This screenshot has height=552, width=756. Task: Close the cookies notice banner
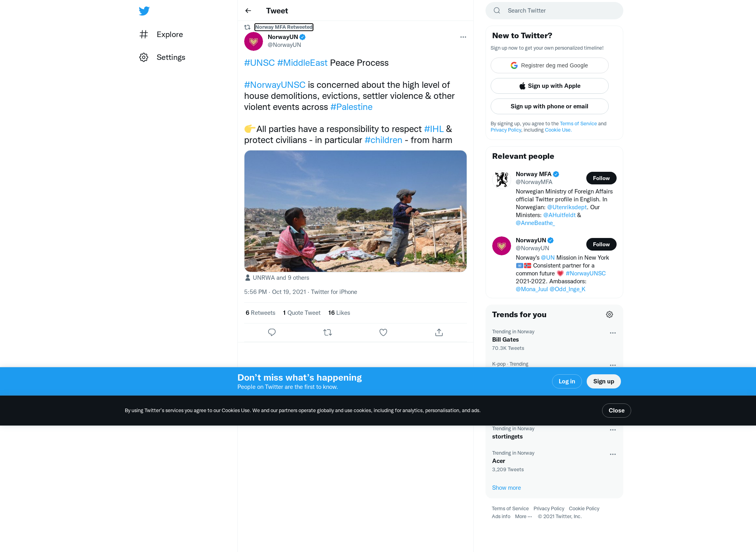pos(617,411)
